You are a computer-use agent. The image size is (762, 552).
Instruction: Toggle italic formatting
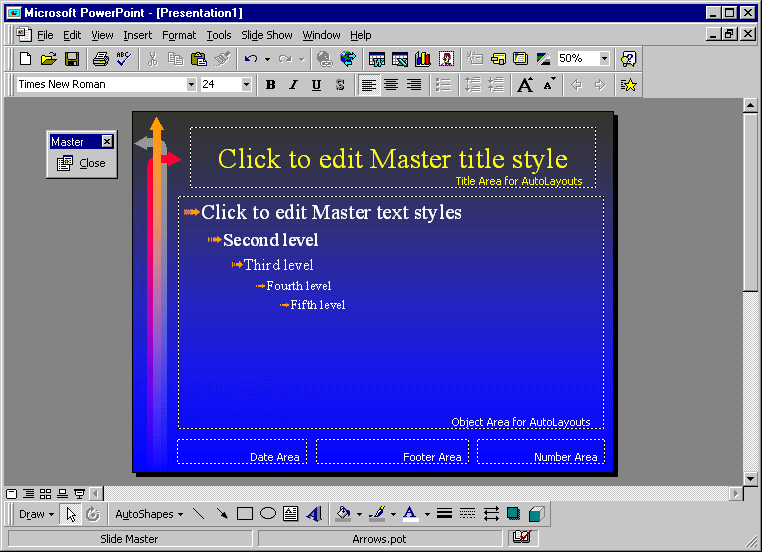pyautogui.click(x=293, y=85)
